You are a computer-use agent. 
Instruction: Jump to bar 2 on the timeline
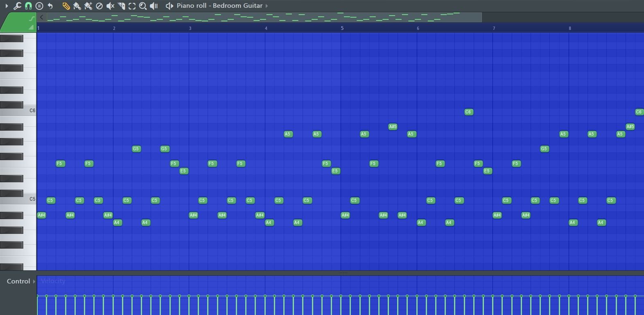[x=114, y=28]
